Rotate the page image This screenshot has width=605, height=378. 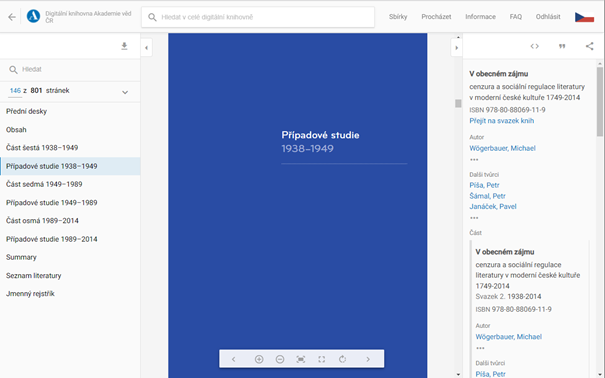coord(342,359)
